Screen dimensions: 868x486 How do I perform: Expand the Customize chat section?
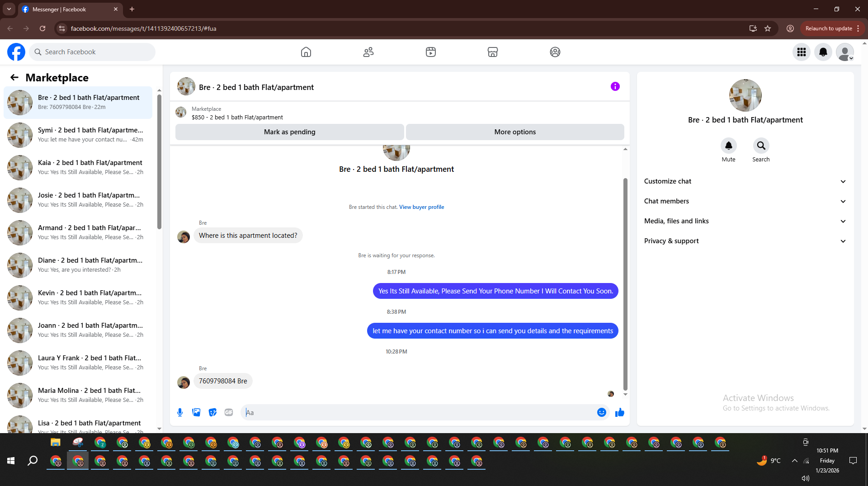tap(745, 181)
